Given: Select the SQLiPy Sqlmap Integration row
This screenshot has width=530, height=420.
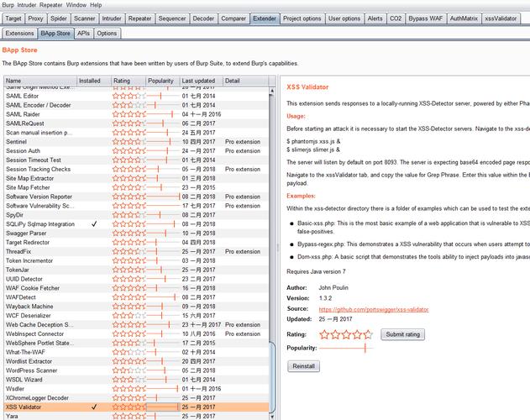Looking at the screenshot, I should pyautogui.click(x=137, y=224).
